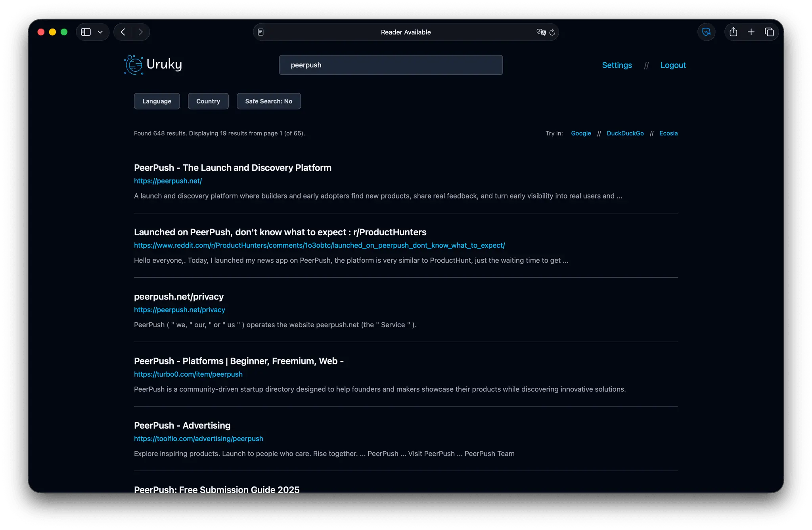Open result PeerPush - The Launch and Discovery Platform
This screenshot has width=812, height=530.
pos(232,168)
